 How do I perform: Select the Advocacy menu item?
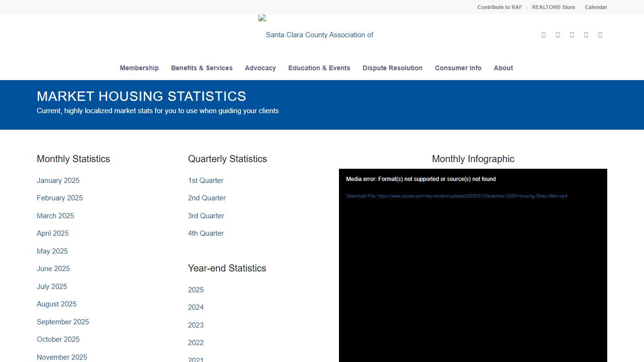260,68
